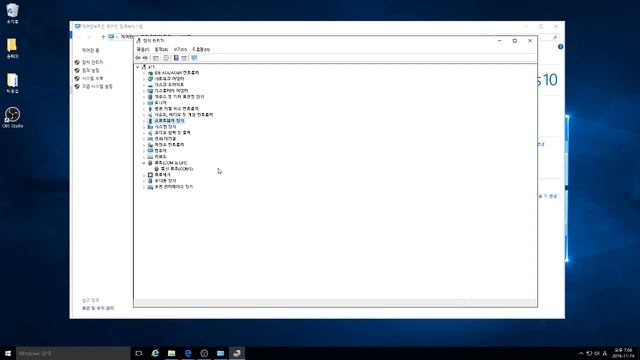Open the 파일(F) File menu

click(x=143, y=49)
